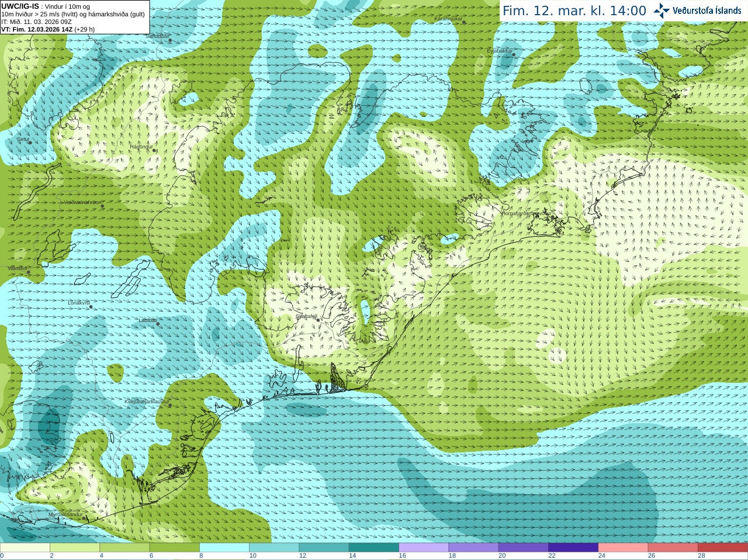This screenshot has height=560, width=748.
Task: Pick the 8–10 m/s light cyan legend swatch
Action: pos(224,548)
